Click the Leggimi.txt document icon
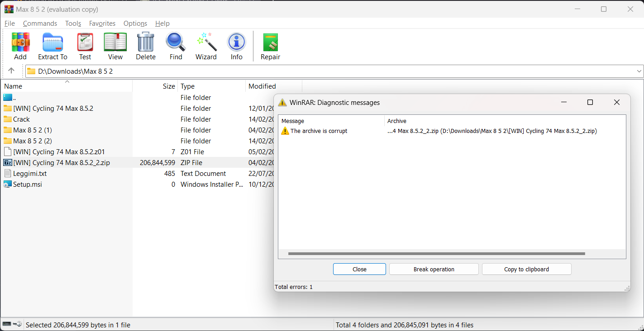644x331 pixels. tap(7, 173)
